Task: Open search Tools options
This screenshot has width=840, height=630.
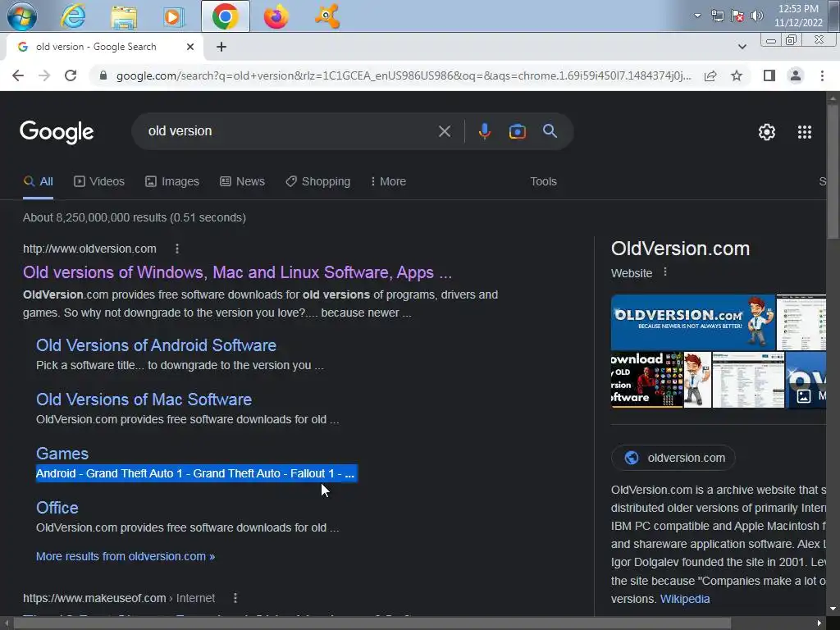Action: coord(543,181)
